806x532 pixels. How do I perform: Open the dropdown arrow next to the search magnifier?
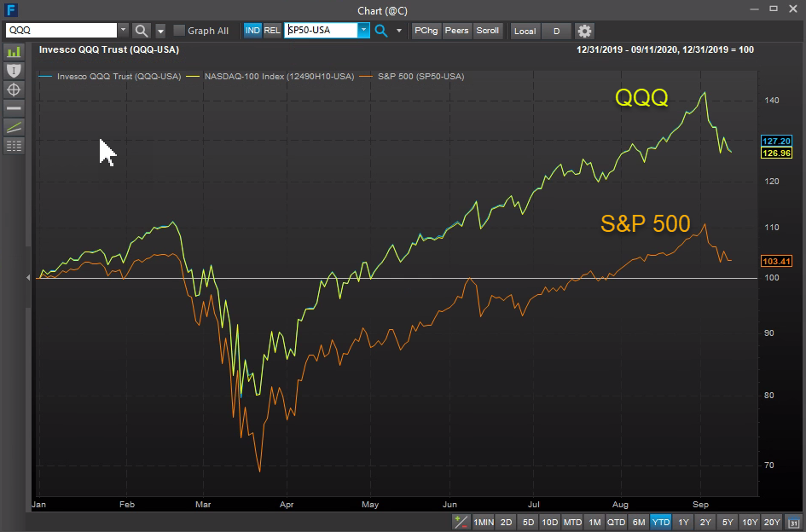tap(161, 31)
